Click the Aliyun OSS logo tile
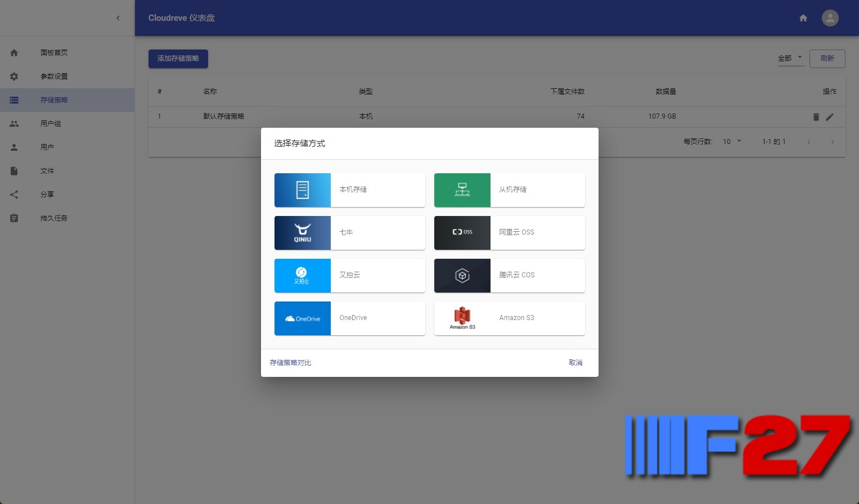 462,233
